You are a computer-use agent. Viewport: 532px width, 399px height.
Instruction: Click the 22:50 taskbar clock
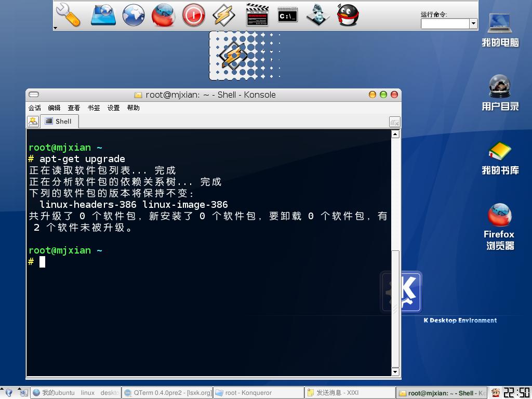pos(516,393)
